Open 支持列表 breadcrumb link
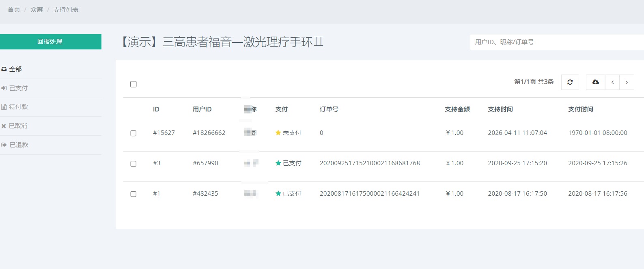This screenshot has height=269, width=644. [66, 9]
